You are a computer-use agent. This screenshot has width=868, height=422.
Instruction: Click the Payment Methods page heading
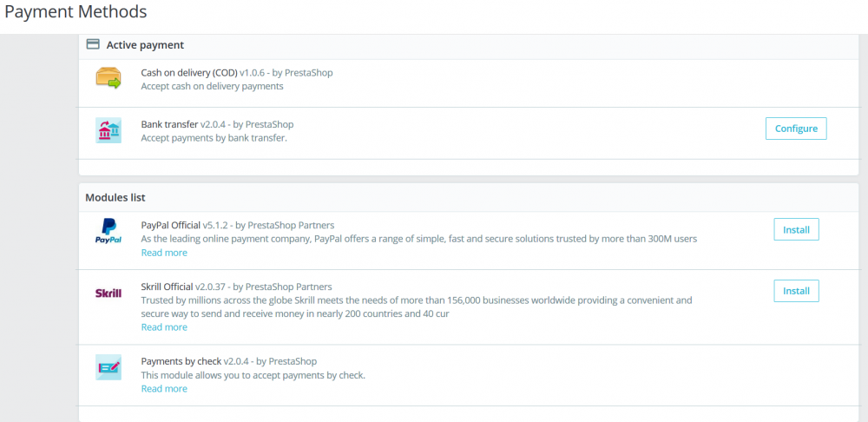click(76, 12)
